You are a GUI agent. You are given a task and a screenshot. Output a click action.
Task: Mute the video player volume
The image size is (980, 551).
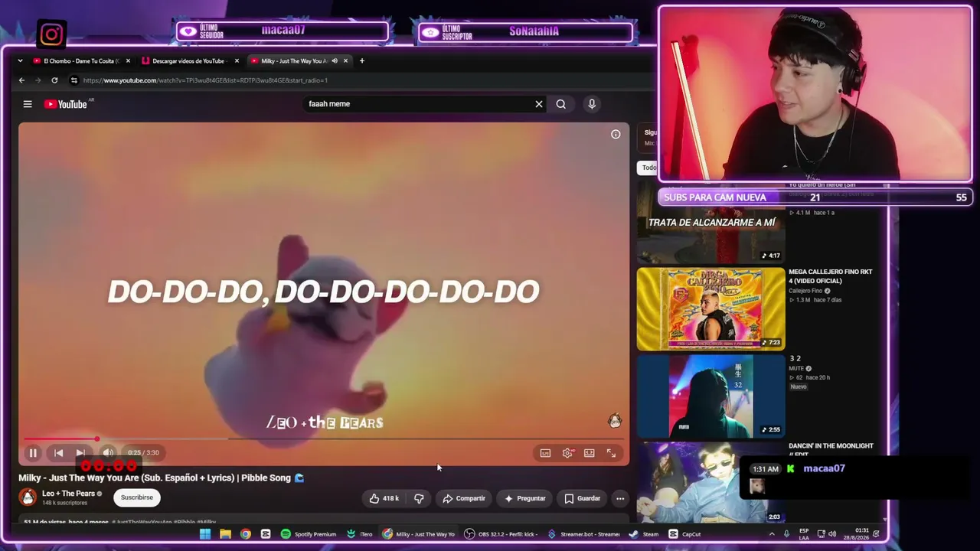pos(108,453)
